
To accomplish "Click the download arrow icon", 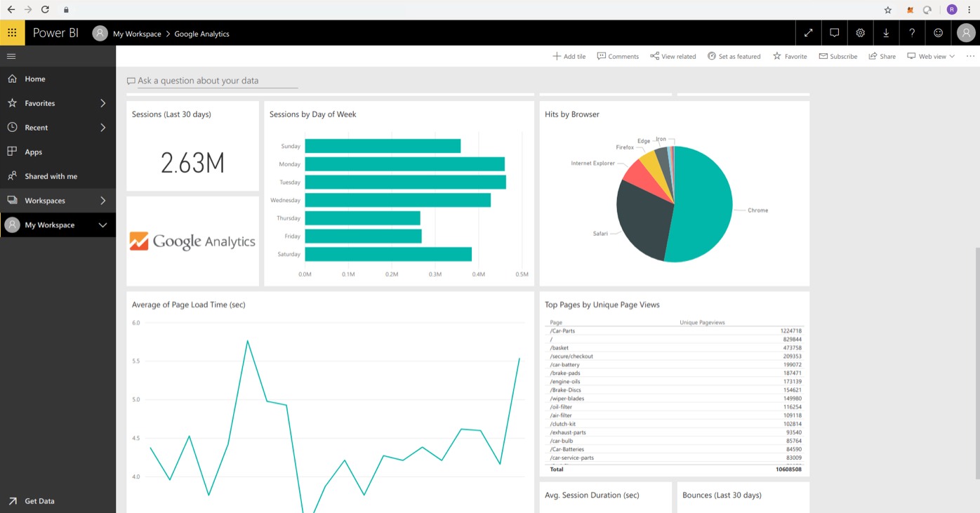I will click(886, 33).
